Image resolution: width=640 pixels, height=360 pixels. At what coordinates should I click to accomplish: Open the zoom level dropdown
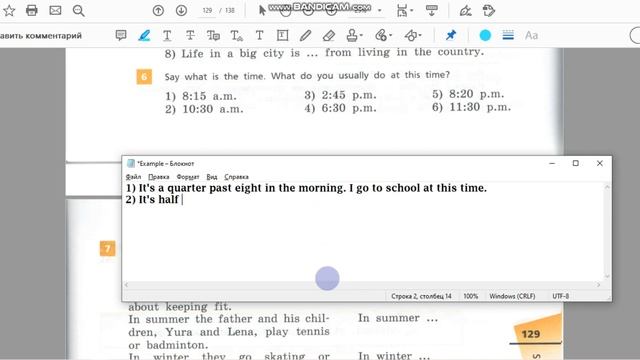click(380, 11)
